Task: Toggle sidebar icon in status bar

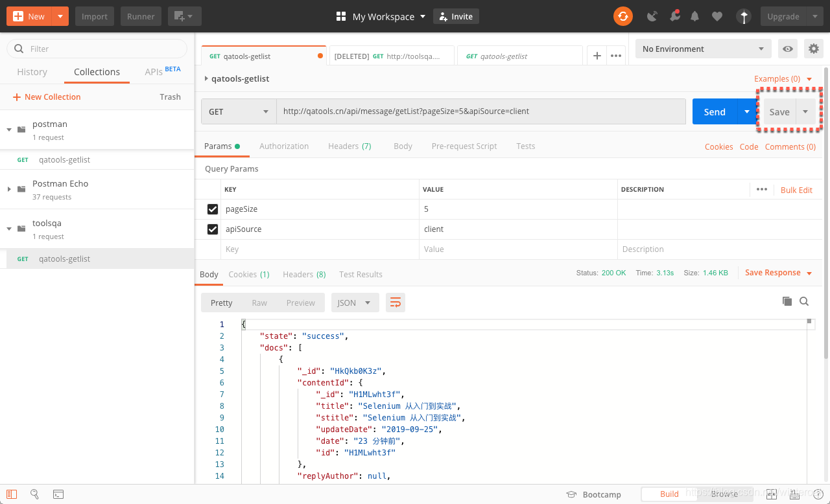Action: coord(12,494)
